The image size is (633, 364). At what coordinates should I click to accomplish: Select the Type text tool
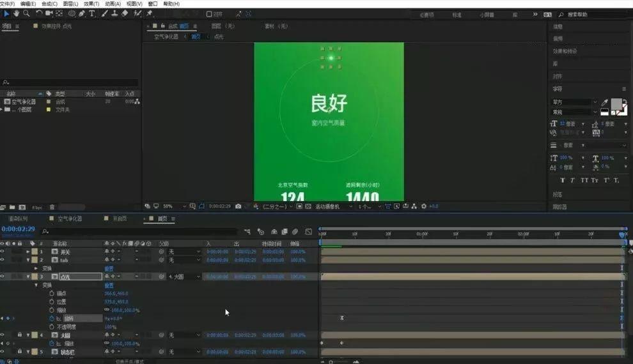[x=92, y=13]
